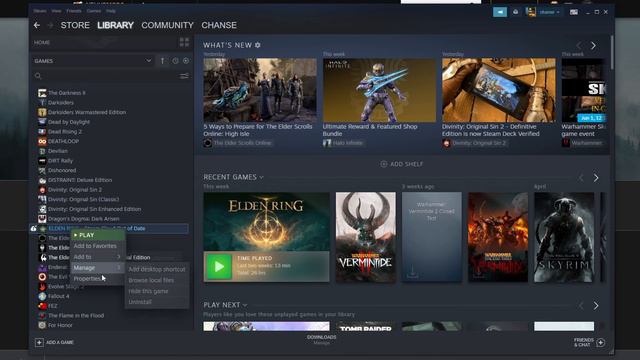Open the Manage submenu entry
Image resolution: width=640 pixels, height=360 pixels.
(98, 268)
